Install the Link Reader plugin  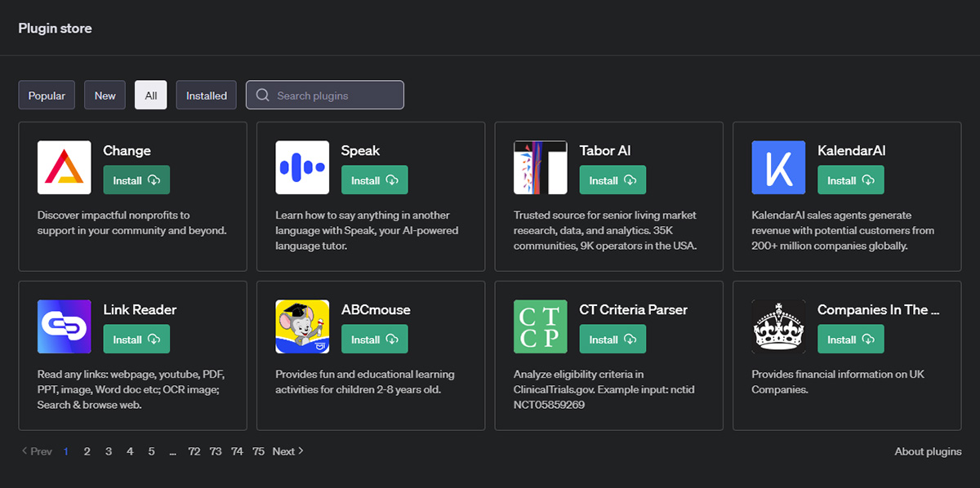(136, 339)
